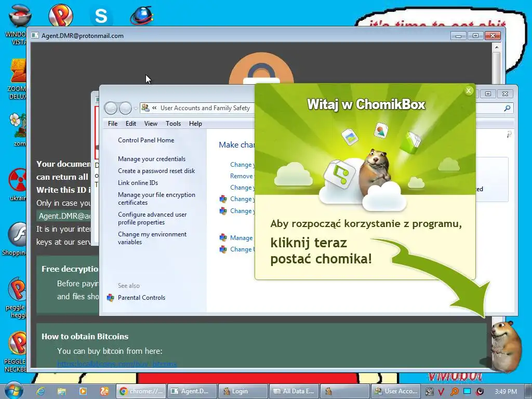Switch to the All Data E... taskbar window
Viewport: 532px width, 399px height.
pos(294,391)
